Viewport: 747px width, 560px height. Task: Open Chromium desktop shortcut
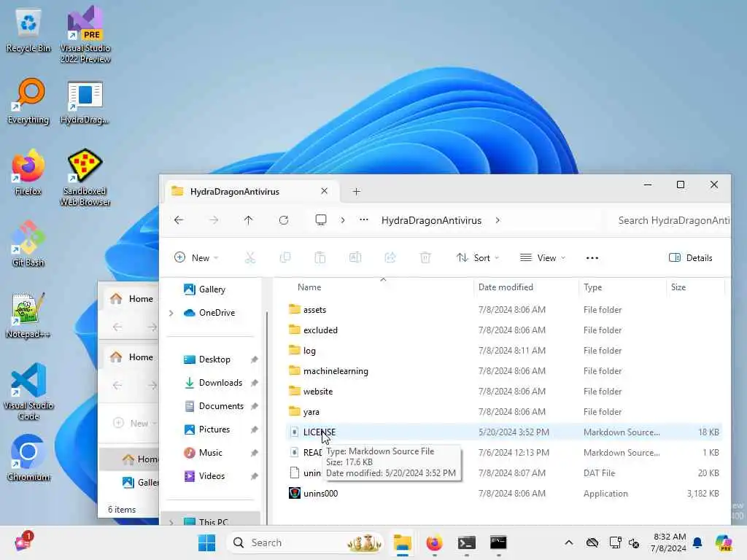(x=28, y=458)
